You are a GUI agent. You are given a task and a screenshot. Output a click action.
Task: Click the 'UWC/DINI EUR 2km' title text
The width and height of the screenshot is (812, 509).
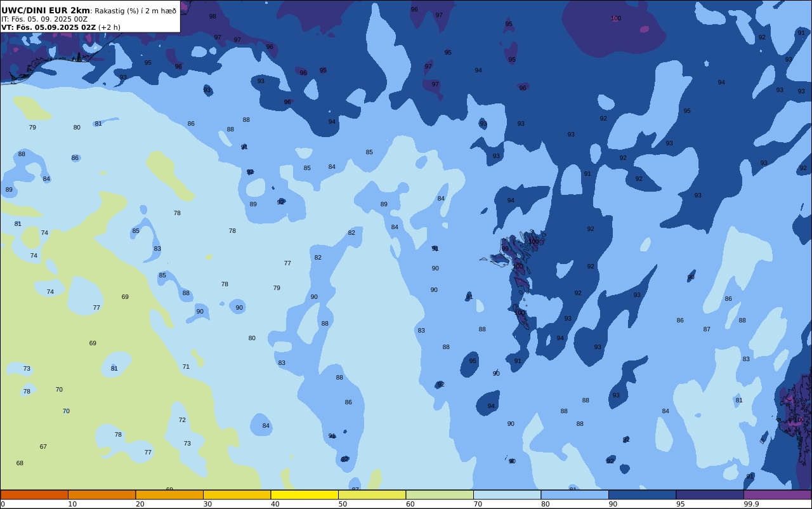tap(46, 10)
